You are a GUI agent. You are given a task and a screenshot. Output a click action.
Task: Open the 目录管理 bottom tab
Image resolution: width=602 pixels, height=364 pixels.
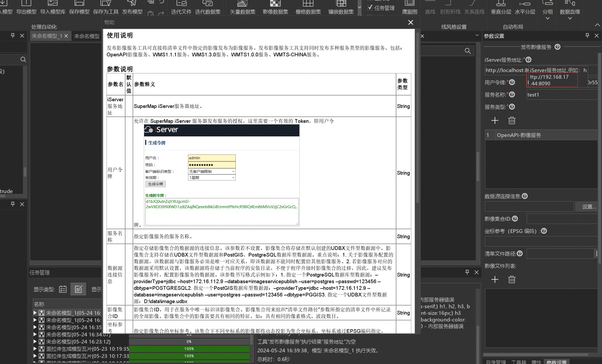pos(496,362)
